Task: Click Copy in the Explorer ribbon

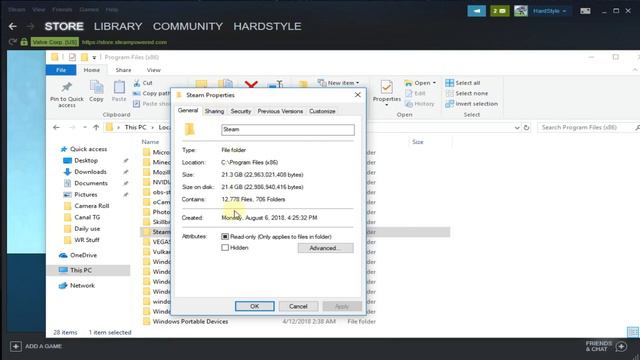Action: click(96, 91)
